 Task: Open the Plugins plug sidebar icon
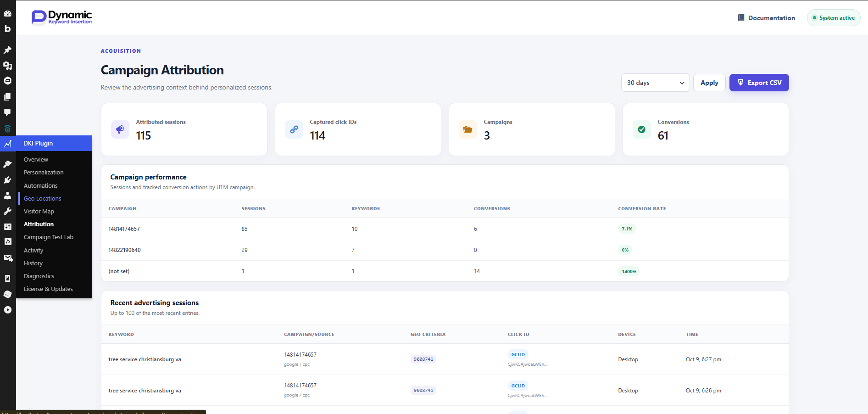click(x=7, y=180)
